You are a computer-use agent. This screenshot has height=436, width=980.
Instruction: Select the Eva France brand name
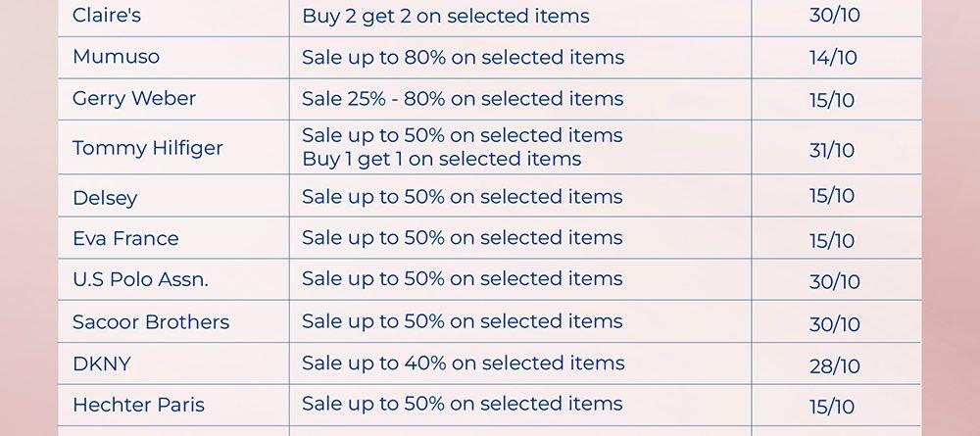[x=125, y=239]
